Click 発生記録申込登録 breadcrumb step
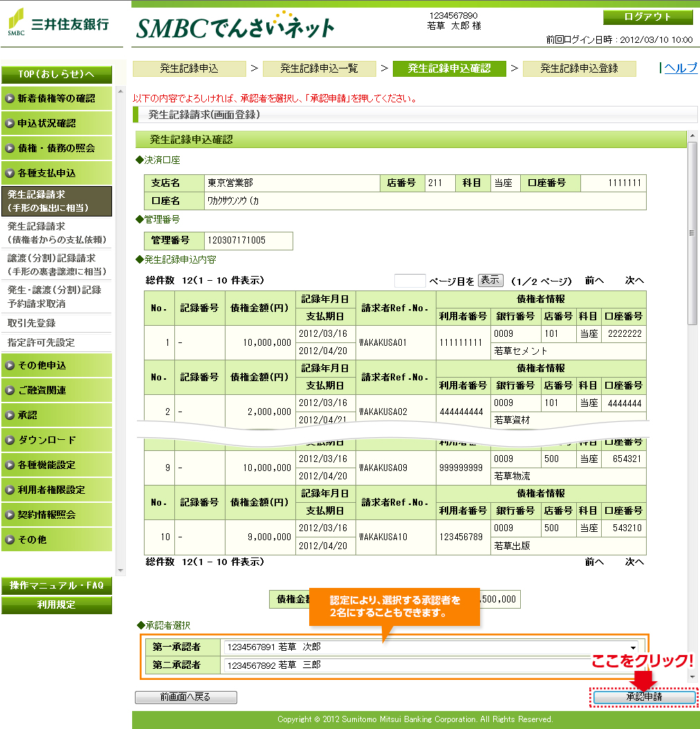The width and height of the screenshot is (700, 729). (x=580, y=68)
